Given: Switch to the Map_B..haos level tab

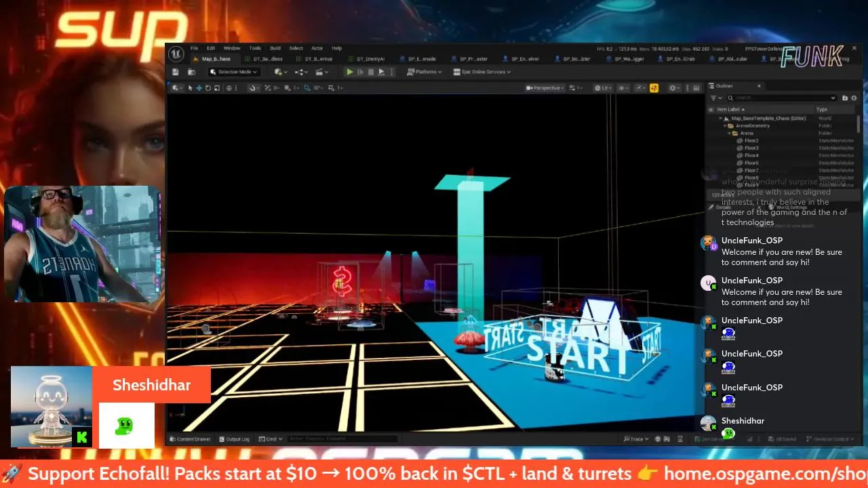Looking at the screenshot, I should pyautogui.click(x=216, y=59).
